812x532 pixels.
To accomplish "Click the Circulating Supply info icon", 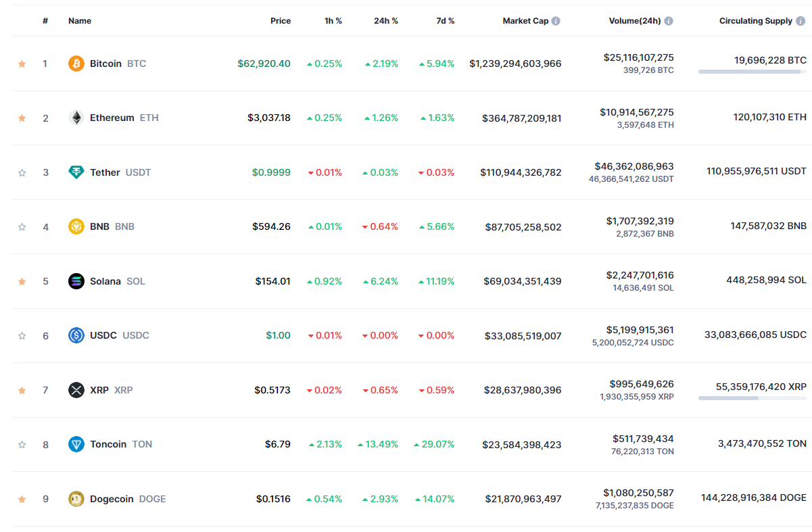I will click(x=801, y=21).
